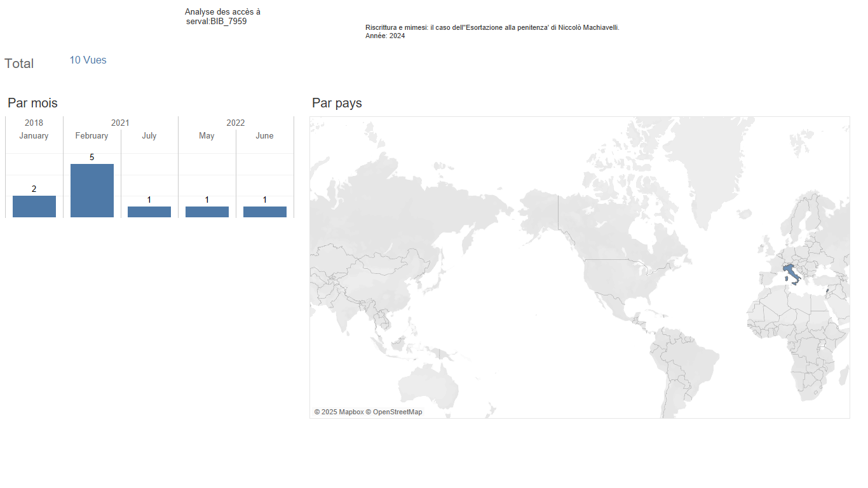Click the 'Analyse des accès à' title text

pyautogui.click(x=222, y=12)
